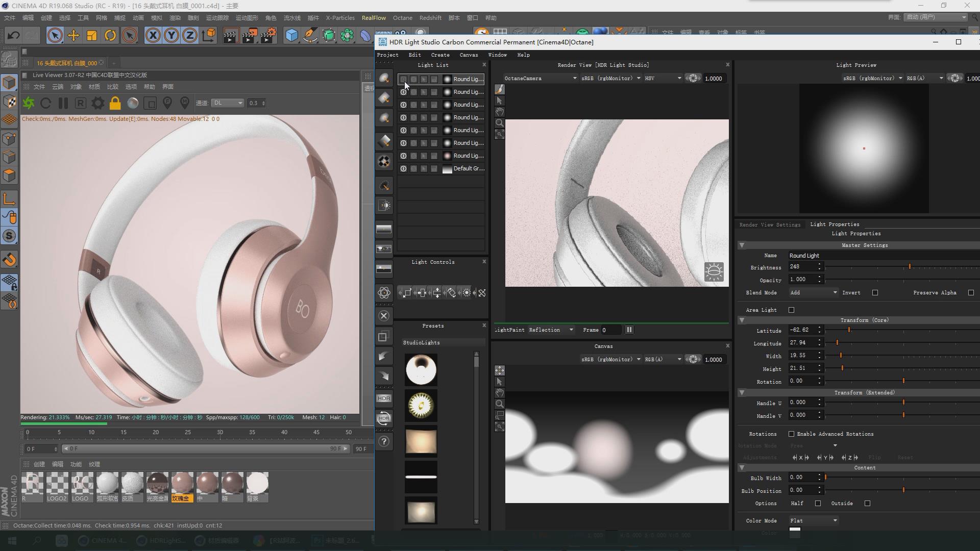Click the Undo arrow in Cinema 4D toolbar
980x551 pixels.
click(14, 35)
